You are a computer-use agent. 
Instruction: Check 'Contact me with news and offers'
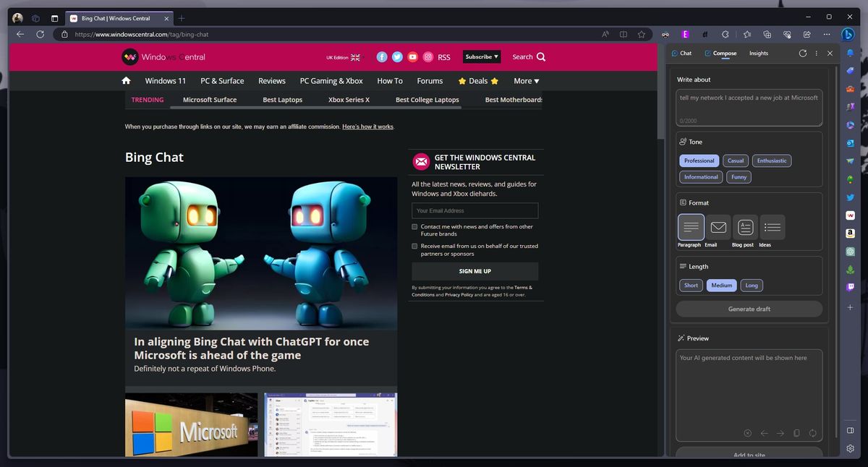point(414,227)
